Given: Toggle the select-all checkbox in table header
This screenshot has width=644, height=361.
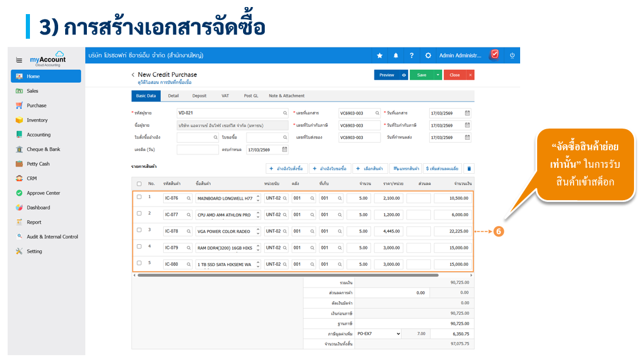Looking at the screenshot, I should (139, 184).
